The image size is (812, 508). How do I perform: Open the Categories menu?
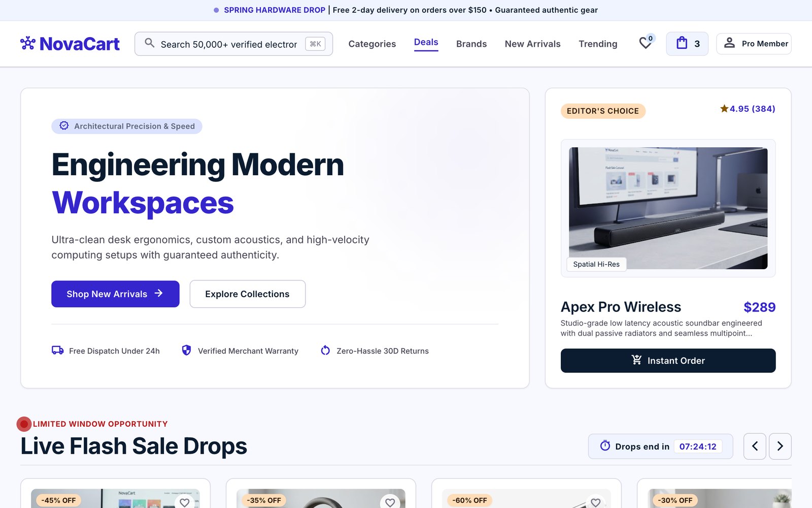[x=372, y=44]
